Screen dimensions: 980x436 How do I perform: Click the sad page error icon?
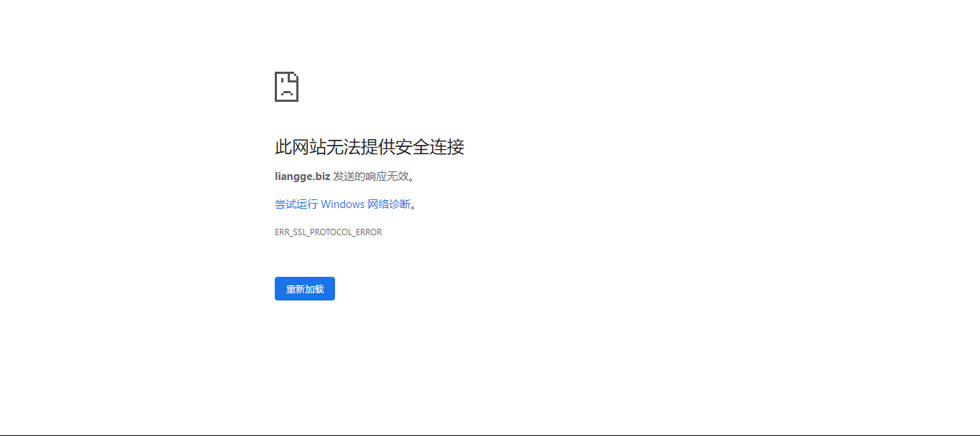click(x=286, y=87)
